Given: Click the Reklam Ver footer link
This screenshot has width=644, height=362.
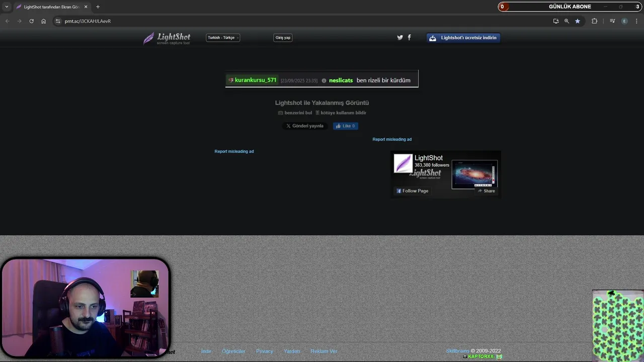Looking at the screenshot, I should tap(324, 351).
